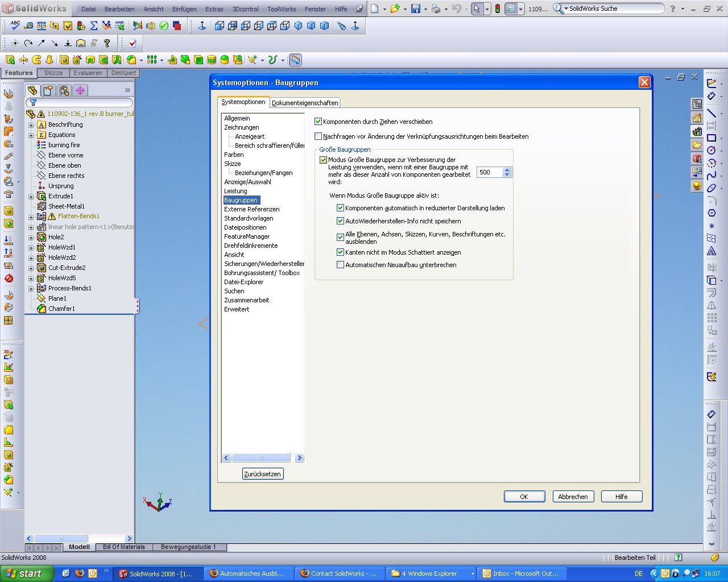
Task: Expand the Hole2 feature node
Action: coord(31,238)
